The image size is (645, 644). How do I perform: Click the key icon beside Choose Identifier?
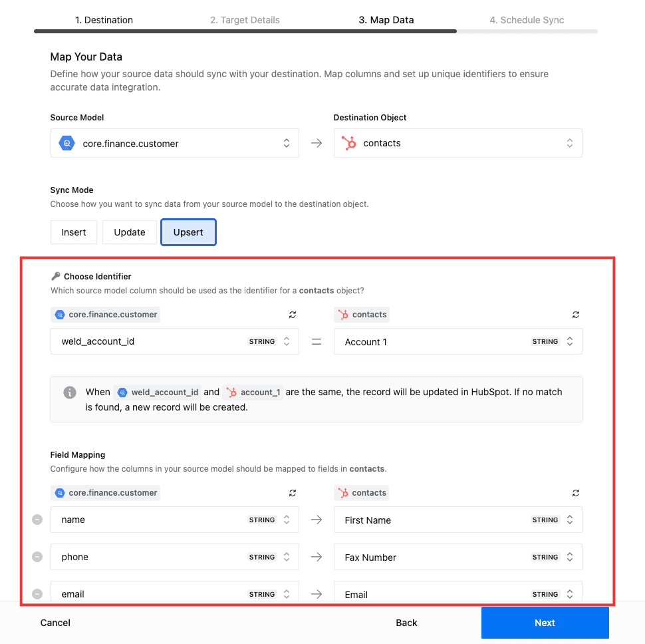point(56,276)
